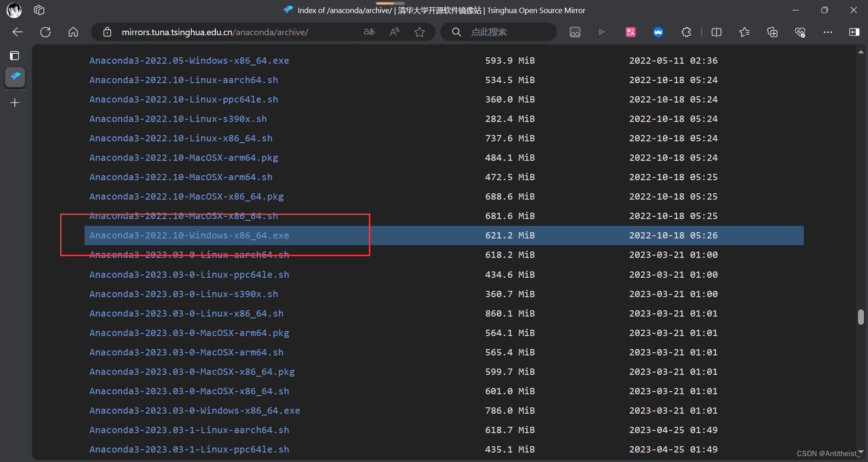Click the 786.0 MiB size cell
This screenshot has height=462, width=868.
pyautogui.click(x=510, y=411)
